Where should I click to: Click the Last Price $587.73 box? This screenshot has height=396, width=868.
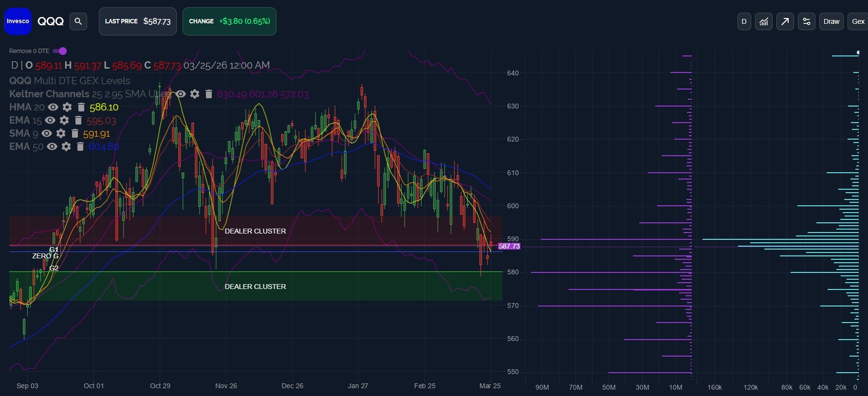[138, 21]
